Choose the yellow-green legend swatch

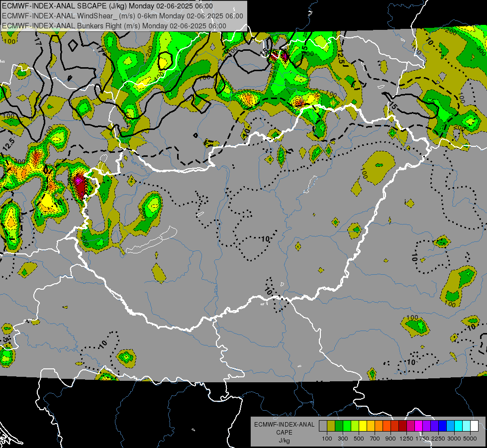click(x=355, y=426)
